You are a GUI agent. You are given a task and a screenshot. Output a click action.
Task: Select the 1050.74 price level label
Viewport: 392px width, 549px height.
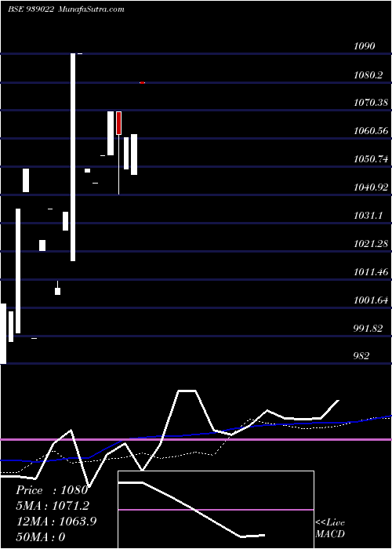coord(371,159)
